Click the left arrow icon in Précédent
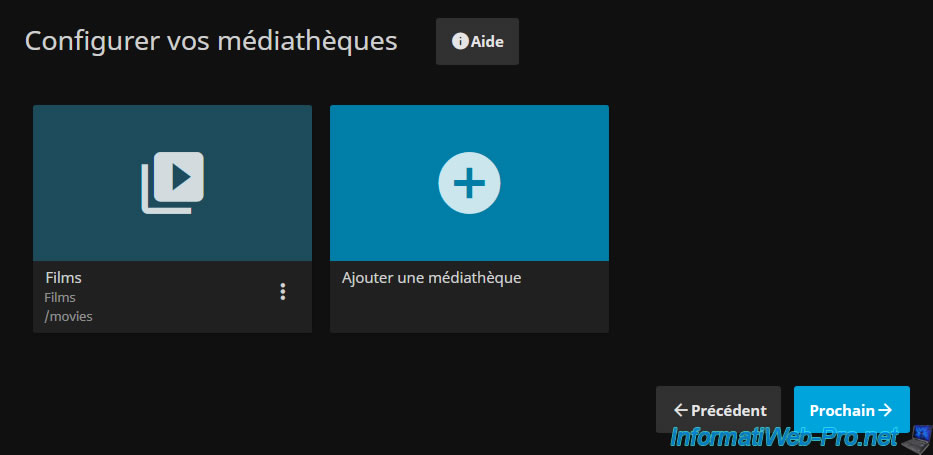 [680, 410]
